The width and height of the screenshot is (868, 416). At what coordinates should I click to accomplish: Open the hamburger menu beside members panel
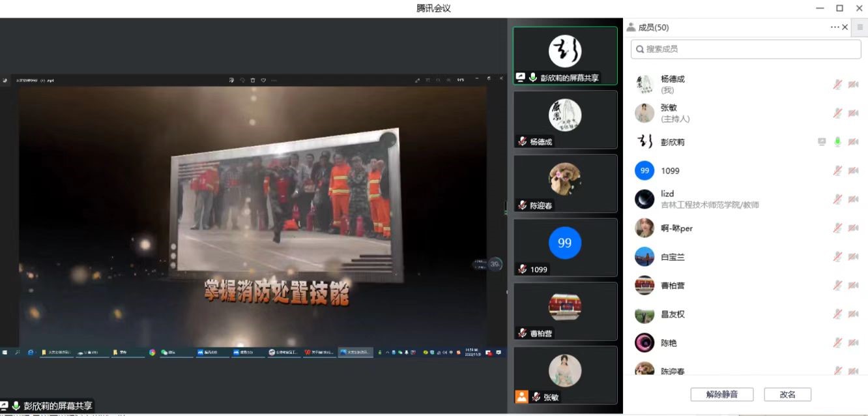[860, 27]
